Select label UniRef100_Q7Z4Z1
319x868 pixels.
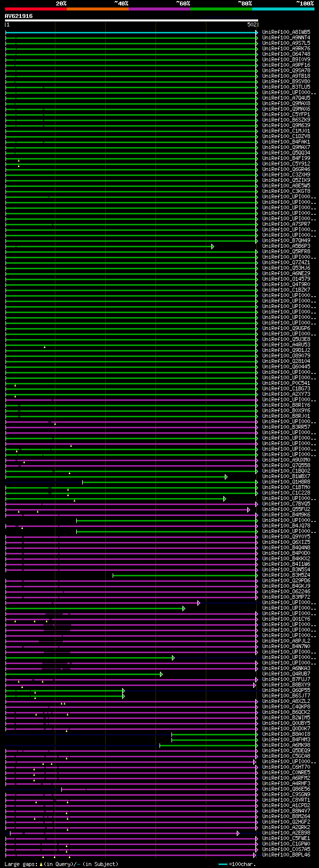pyautogui.click(x=286, y=263)
